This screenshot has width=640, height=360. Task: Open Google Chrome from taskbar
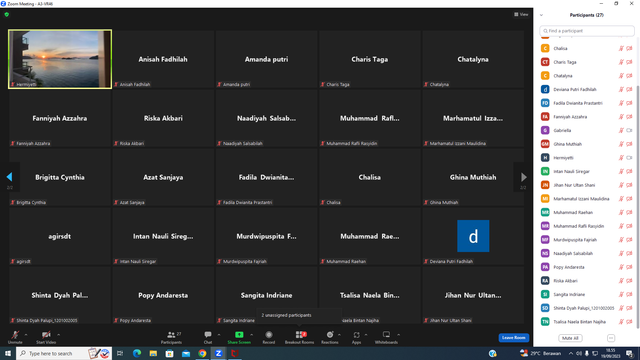(x=202, y=353)
